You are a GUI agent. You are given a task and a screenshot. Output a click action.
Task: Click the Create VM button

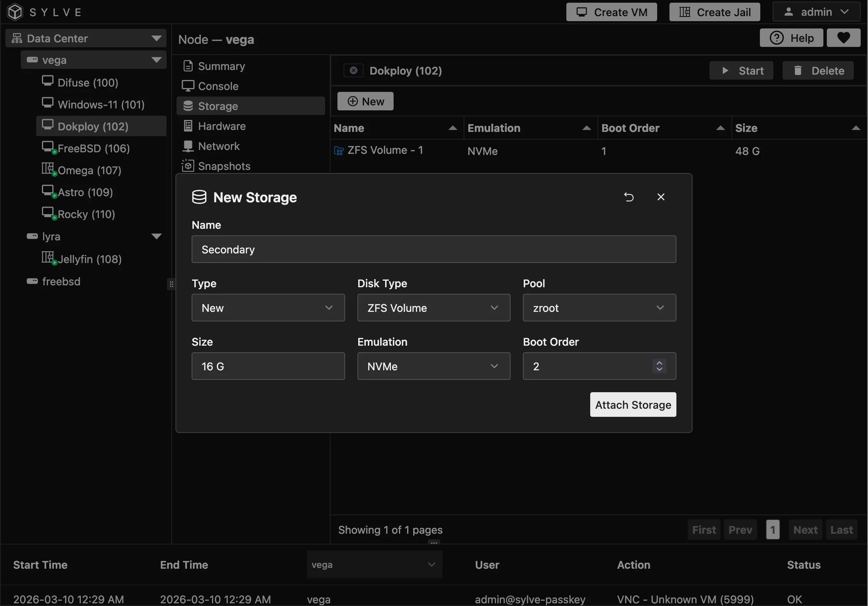(611, 12)
